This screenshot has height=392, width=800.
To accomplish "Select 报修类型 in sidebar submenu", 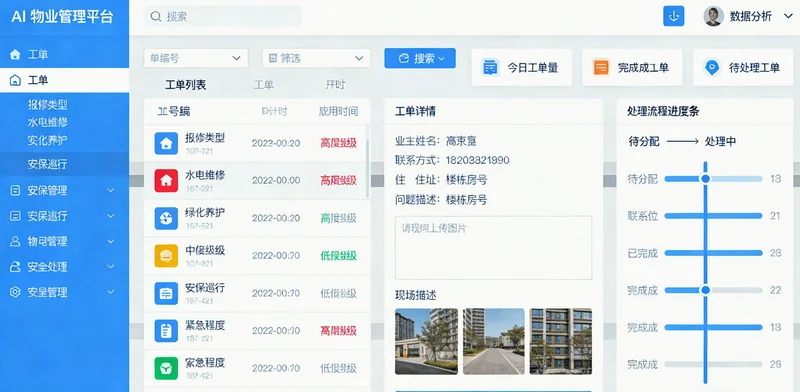I will [47, 105].
